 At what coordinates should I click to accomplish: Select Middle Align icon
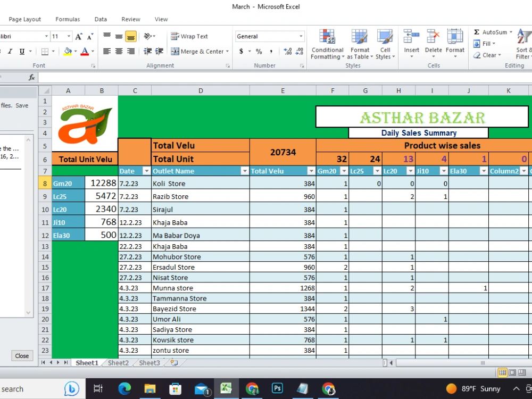[119, 36]
